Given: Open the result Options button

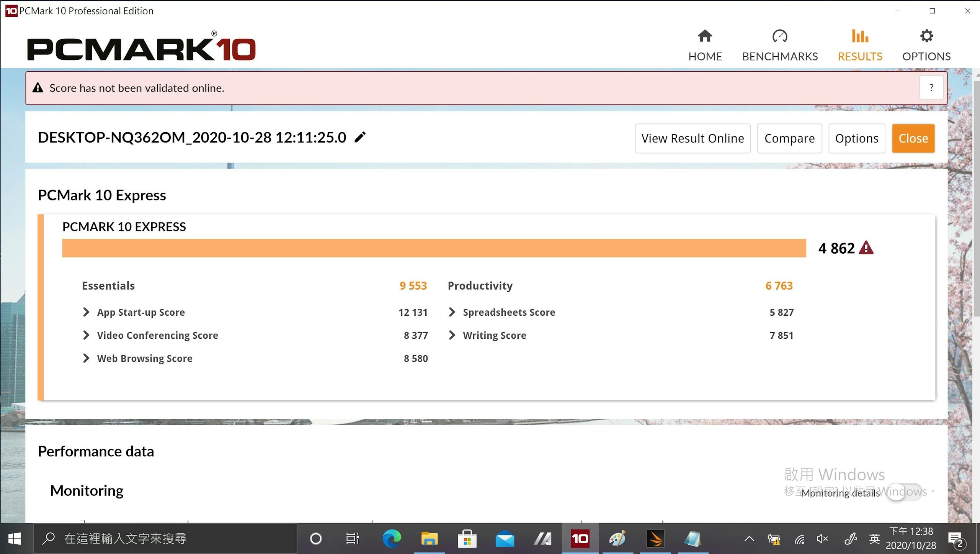Looking at the screenshot, I should pyautogui.click(x=857, y=138).
